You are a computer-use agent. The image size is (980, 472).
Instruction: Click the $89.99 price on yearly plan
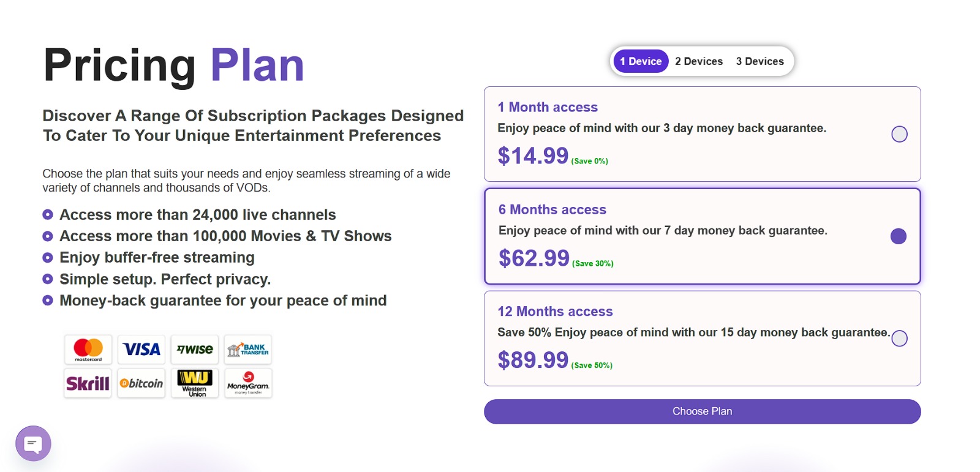pyautogui.click(x=533, y=360)
